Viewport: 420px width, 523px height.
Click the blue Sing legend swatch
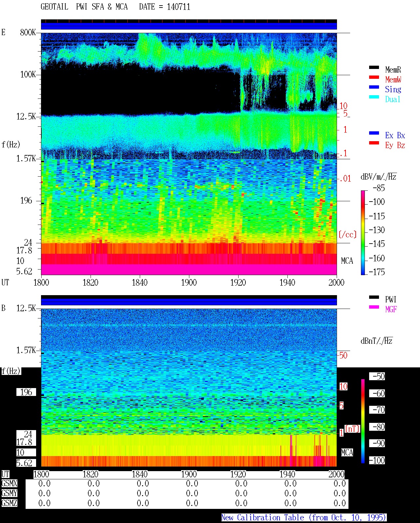point(374,87)
